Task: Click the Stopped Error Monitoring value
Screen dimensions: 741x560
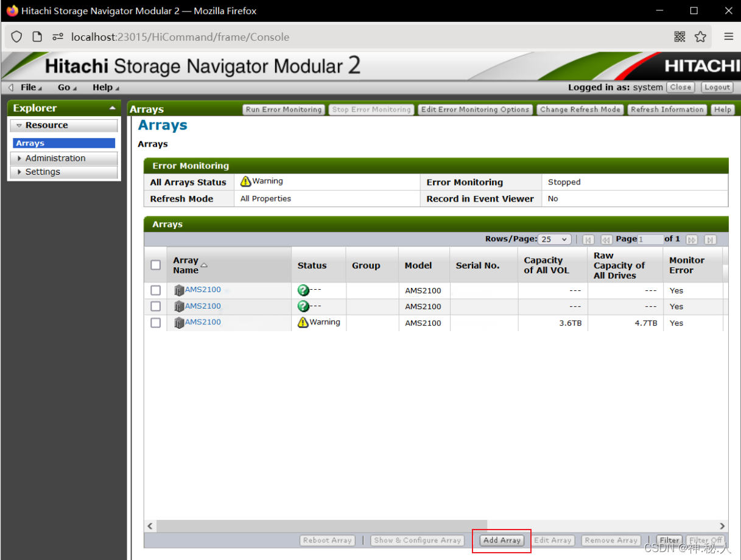Action: 564,182
